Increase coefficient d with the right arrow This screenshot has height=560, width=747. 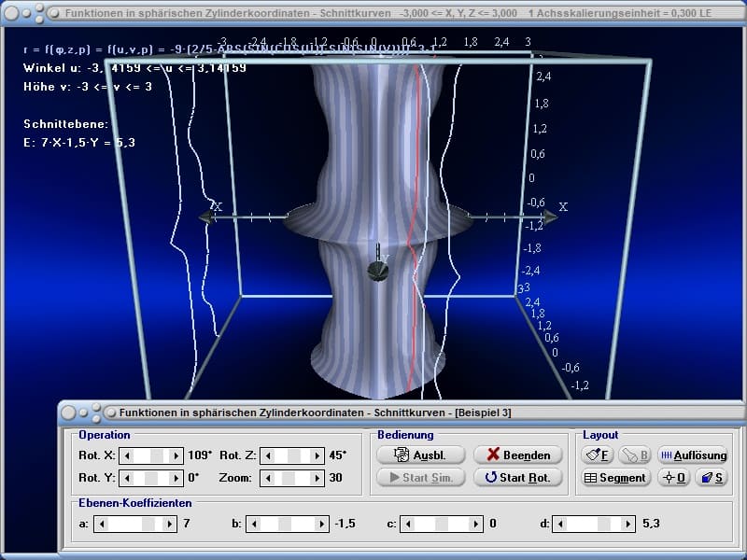click(627, 525)
